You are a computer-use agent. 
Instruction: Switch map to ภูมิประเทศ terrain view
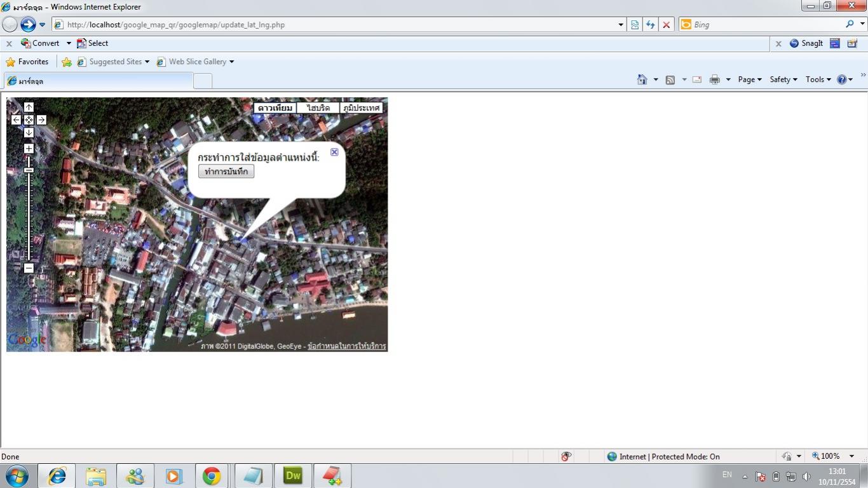362,108
